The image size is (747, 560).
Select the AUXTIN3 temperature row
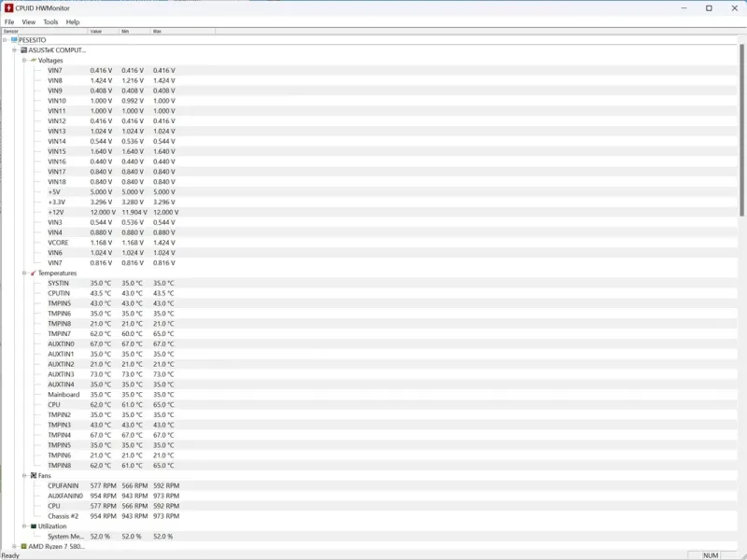(x=111, y=374)
